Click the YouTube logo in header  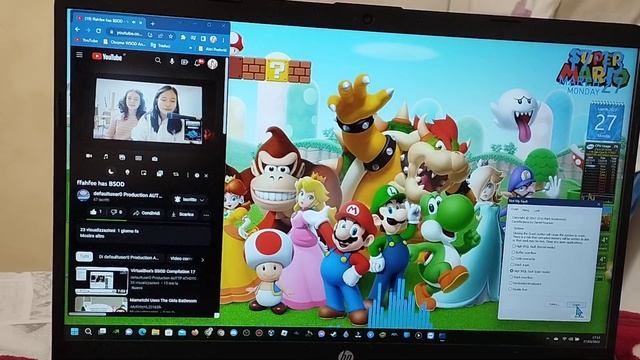[x=107, y=57]
